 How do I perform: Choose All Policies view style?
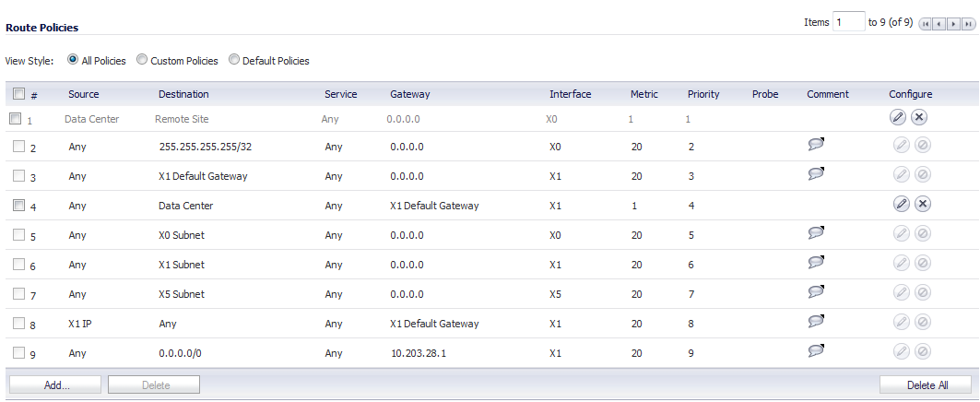73,60
